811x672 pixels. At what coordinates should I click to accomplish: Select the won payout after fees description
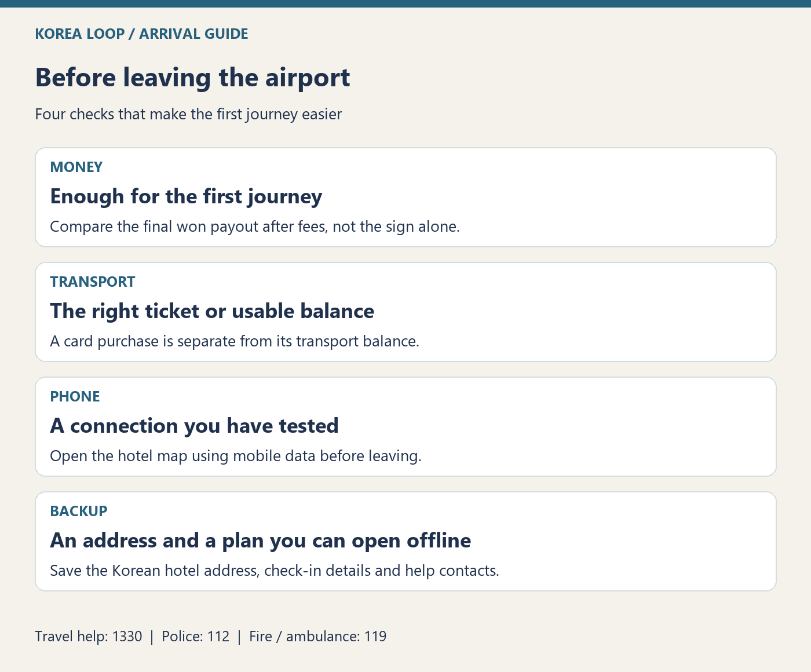(255, 227)
